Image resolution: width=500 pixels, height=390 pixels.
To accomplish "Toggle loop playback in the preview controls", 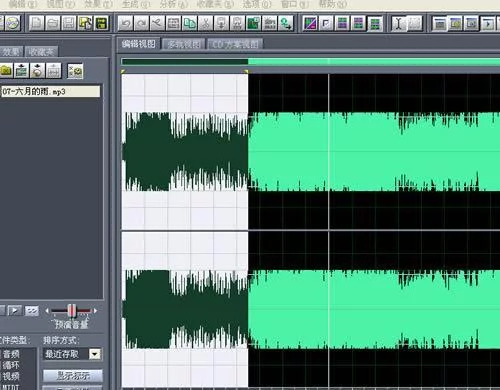I will pos(32,311).
